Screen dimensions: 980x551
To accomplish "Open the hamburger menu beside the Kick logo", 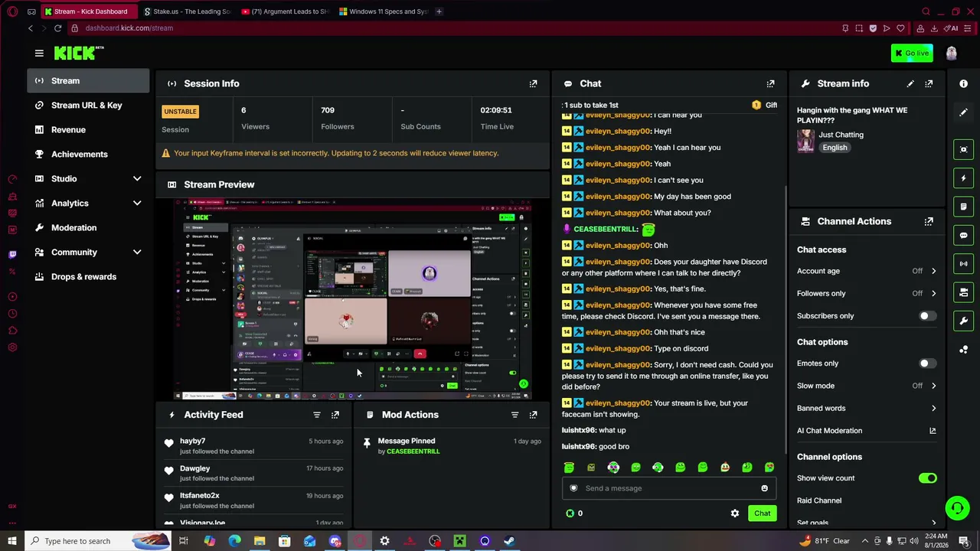I will tap(39, 53).
